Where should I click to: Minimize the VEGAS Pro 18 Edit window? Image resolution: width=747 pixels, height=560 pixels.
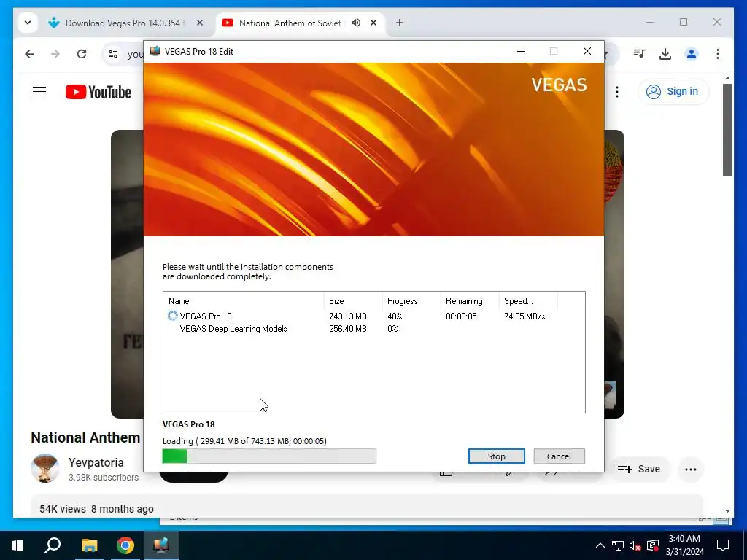coord(521,52)
